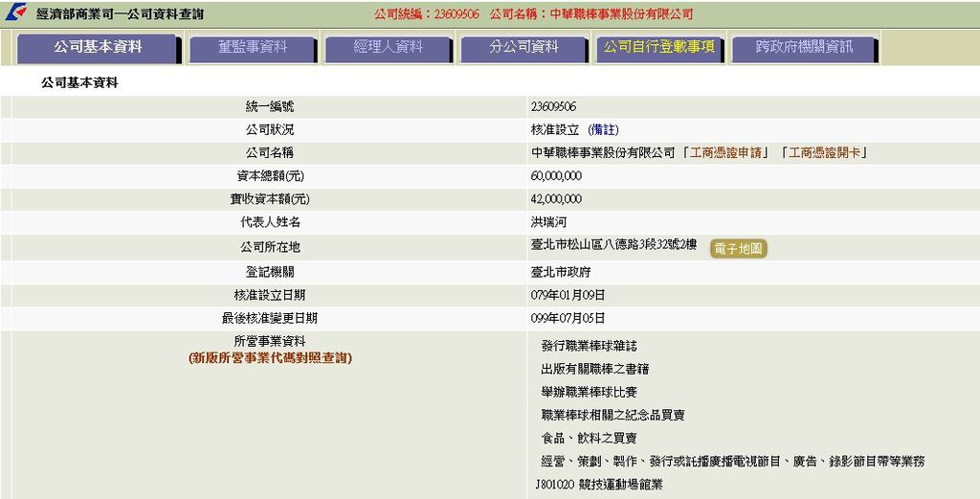Click the business item 職業棒球相關之紀念品買賣
The height and width of the screenshot is (499, 980).
point(613,416)
